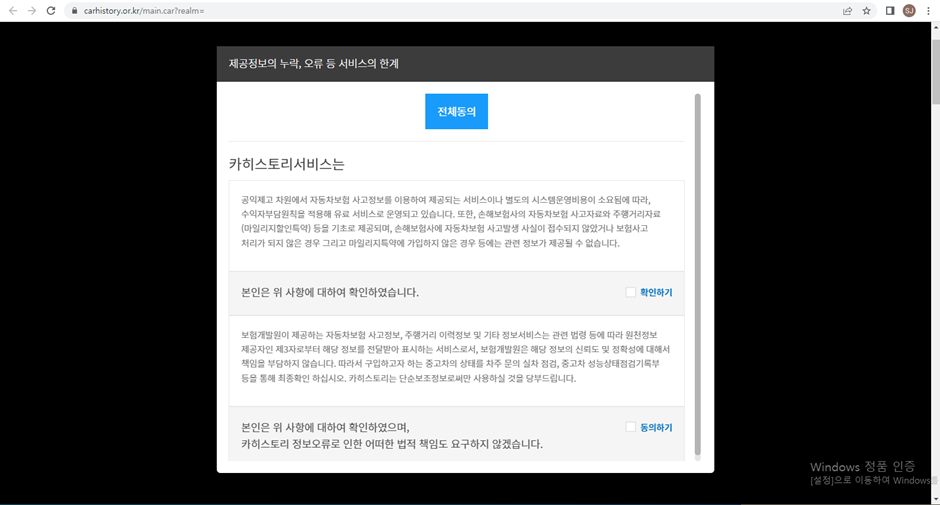Check the 확인하기 checkbox
This screenshot has height=505, width=940.
pyautogui.click(x=630, y=292)
